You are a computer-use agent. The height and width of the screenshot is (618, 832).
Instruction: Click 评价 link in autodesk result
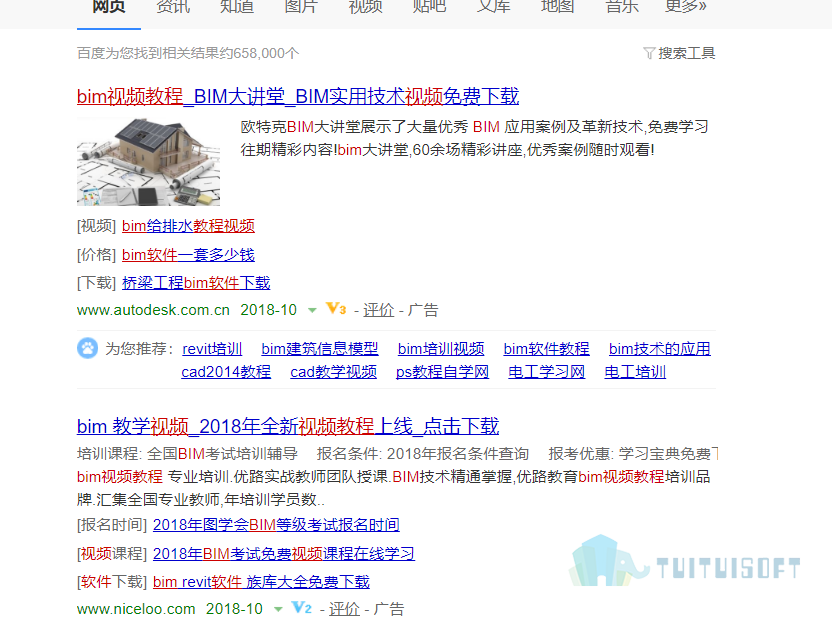[379, 310]
